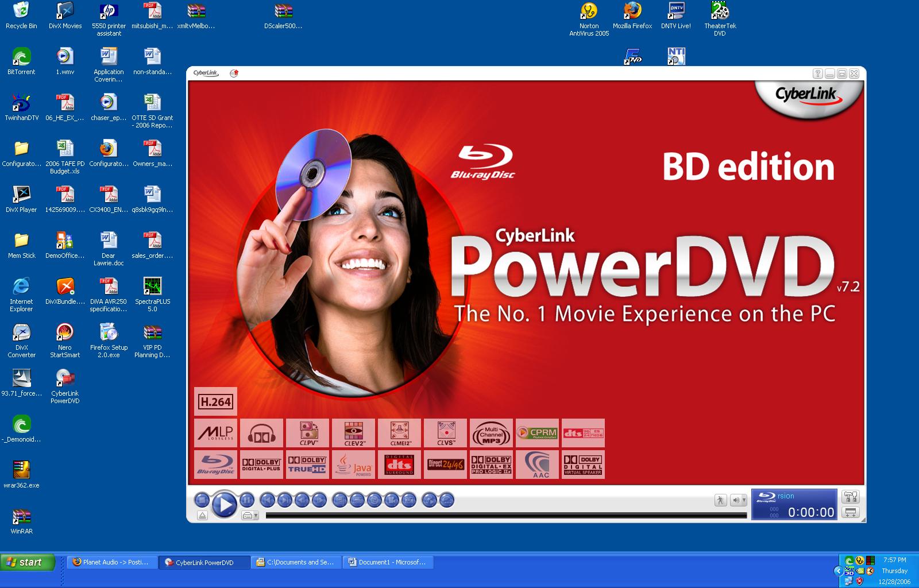Step one frame backward

pyautogui.click(x=302, y=500)
